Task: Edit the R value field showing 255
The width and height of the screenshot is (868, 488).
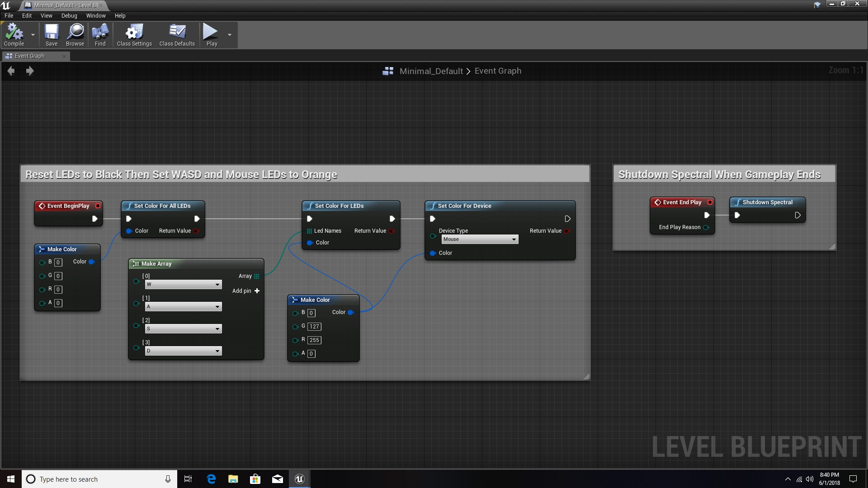Action: coord(315,340)
